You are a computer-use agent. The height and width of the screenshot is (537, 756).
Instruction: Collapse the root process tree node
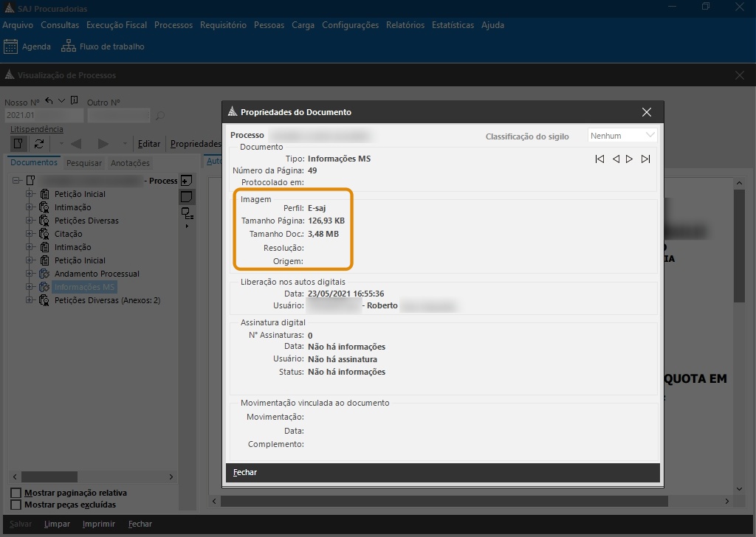(x=17, y=181)
